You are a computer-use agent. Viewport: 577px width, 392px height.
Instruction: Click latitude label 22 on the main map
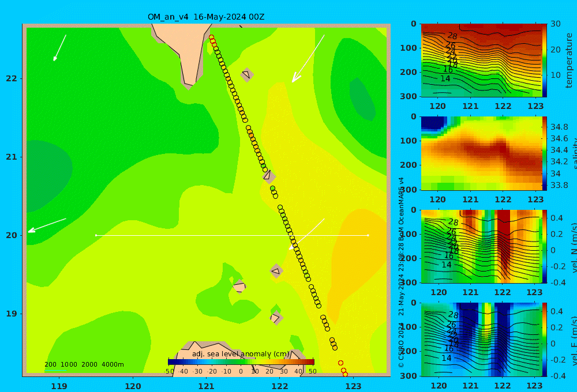pyautogui.click(x=12, y=78)
